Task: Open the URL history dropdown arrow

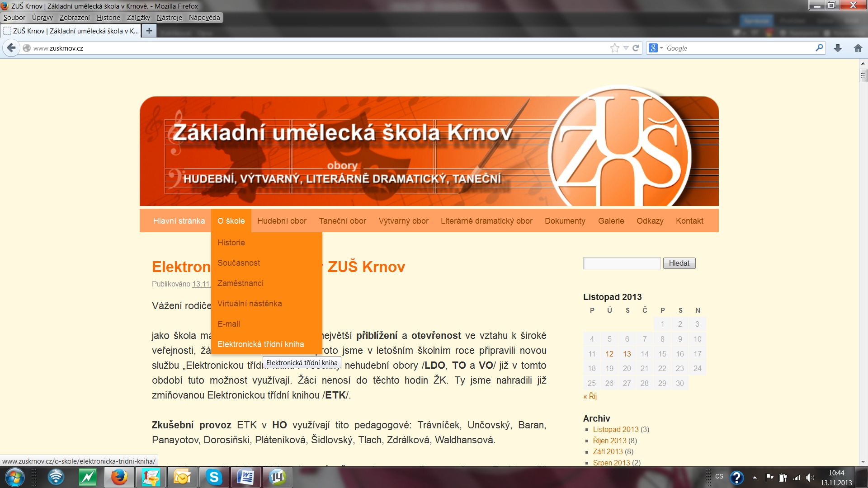Action: [626, 48]
